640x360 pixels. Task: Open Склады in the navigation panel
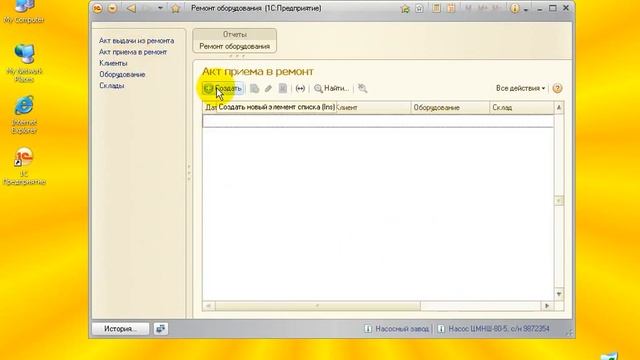coord(111,86)
